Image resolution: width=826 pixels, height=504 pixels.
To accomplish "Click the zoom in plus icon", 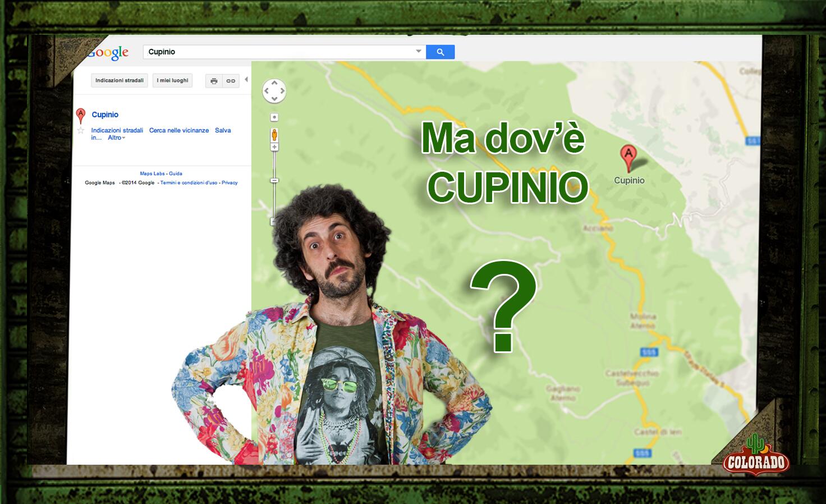I will (274, 146).
